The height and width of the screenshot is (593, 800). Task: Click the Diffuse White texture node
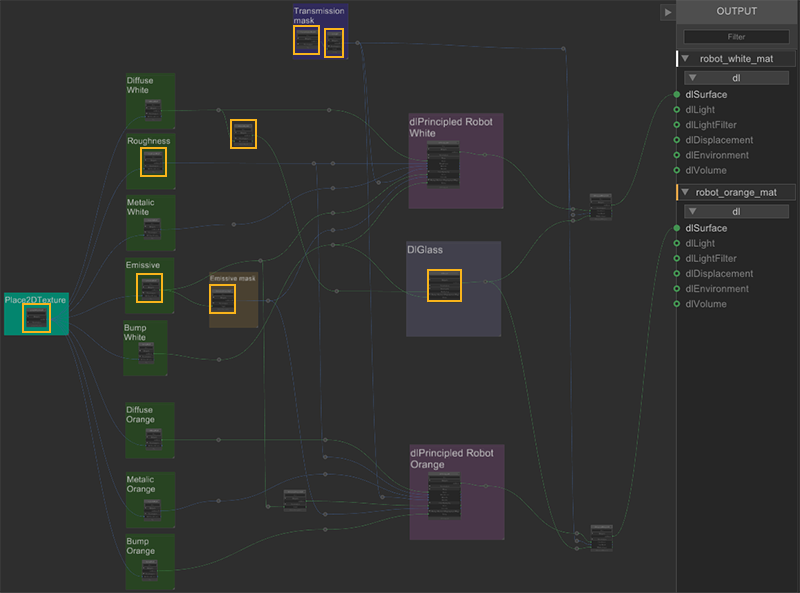point(153,109)
